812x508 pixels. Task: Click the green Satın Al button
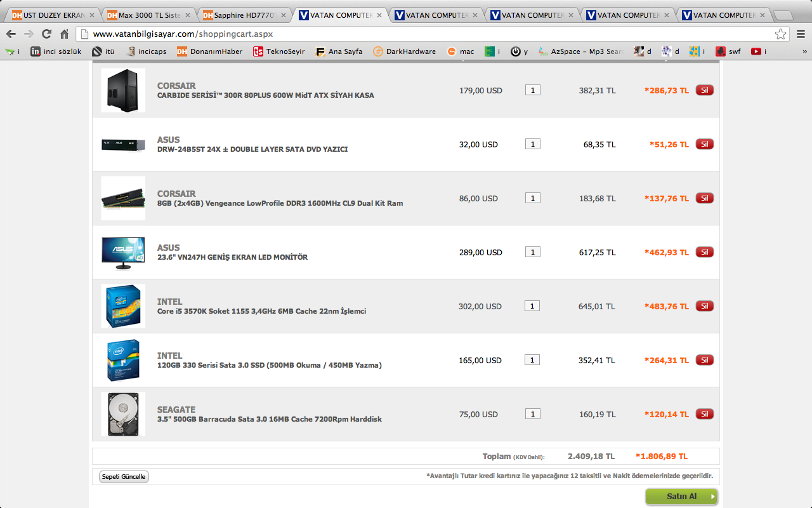pyautogui.click(x=681, y=497)
